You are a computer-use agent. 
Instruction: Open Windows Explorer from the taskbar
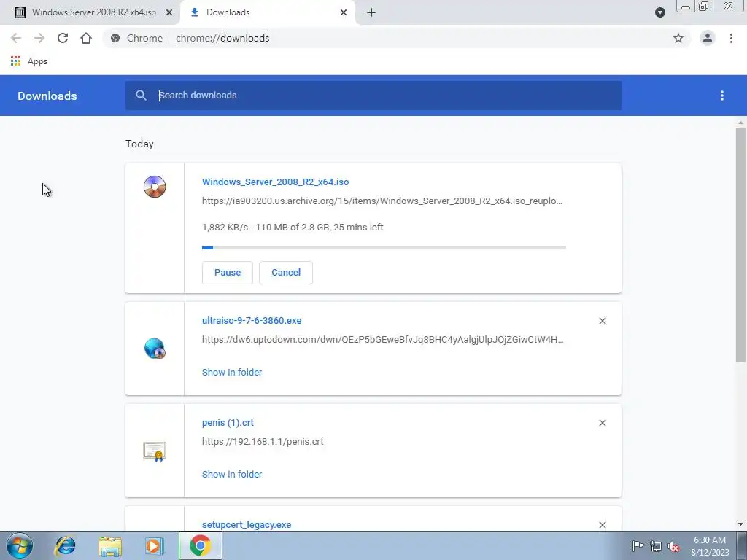pos(110,546)
